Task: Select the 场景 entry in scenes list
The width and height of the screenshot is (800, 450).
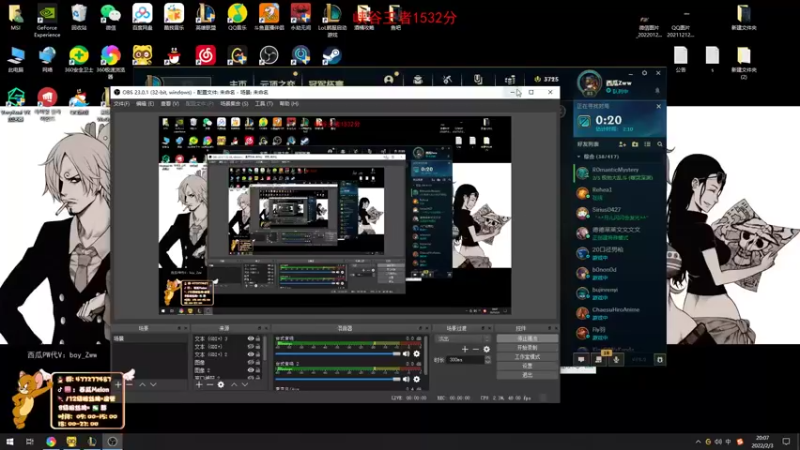Action: coord(149,339)
